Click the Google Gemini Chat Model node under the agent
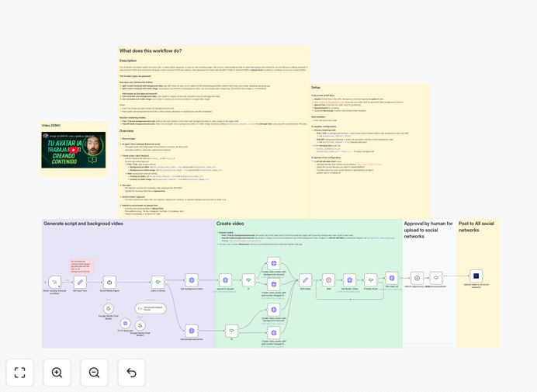The image size is (537, 392). point(108,309)
